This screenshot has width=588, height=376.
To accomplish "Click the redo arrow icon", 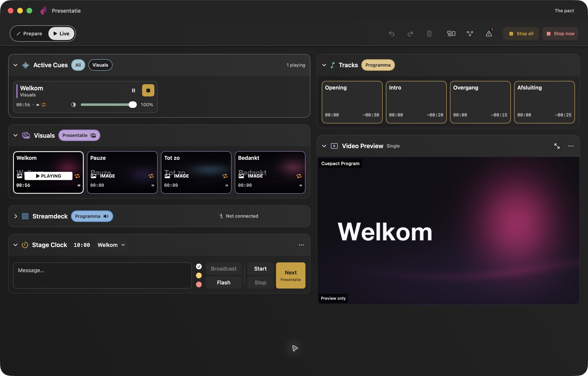I will tap(410, 34).
